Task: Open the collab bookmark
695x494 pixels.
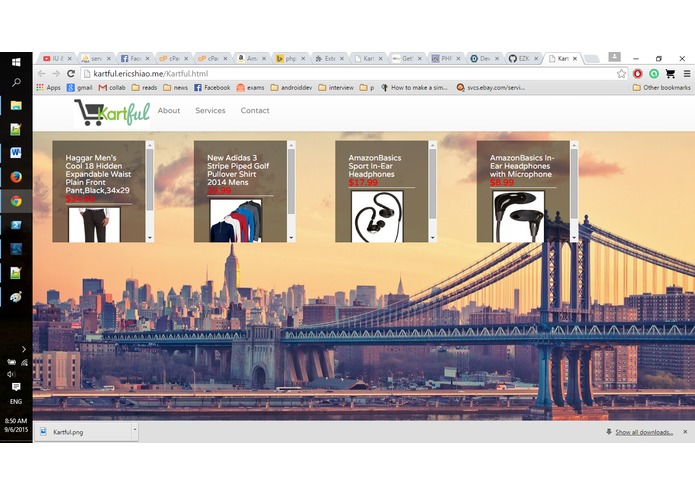Action: tap(112, 88)
